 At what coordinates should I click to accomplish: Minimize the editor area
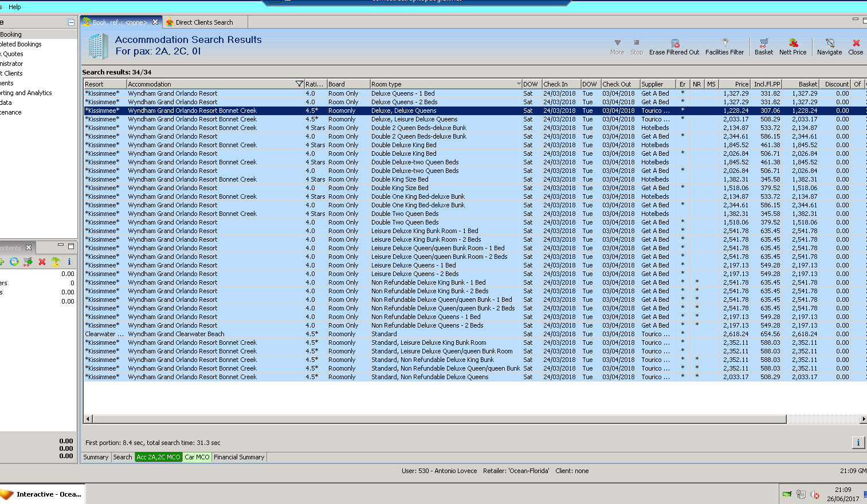coord(856,19)
